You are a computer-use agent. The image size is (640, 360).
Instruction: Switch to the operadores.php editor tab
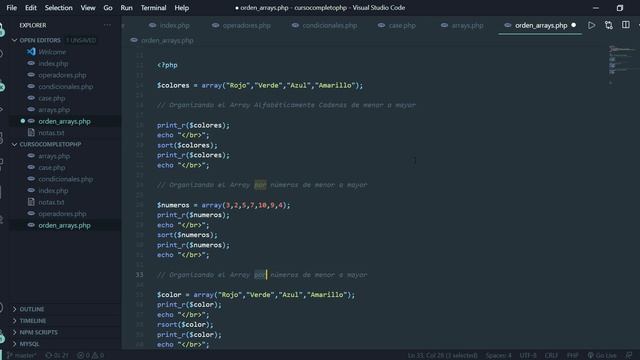pos(241,25)
